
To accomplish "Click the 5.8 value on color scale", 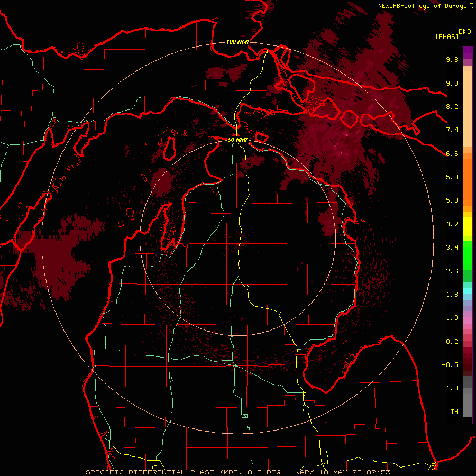I will [x=452, y=177].
